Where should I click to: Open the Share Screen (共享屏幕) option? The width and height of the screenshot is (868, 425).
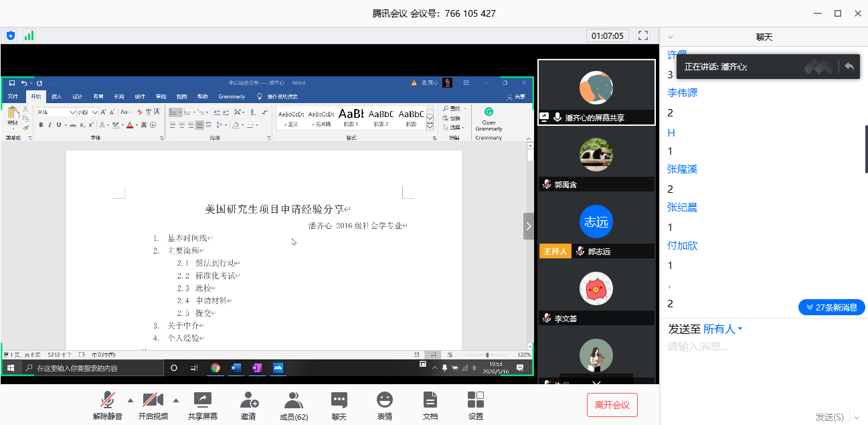[202, 406]
